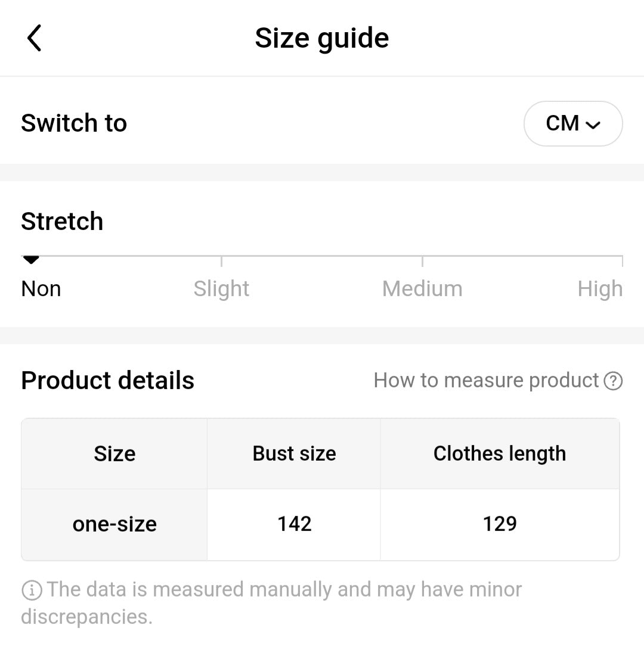This screenshot has height=646, width=644.
Task: Click the "Bust size" column header
Action: click(x=294, y=454)
